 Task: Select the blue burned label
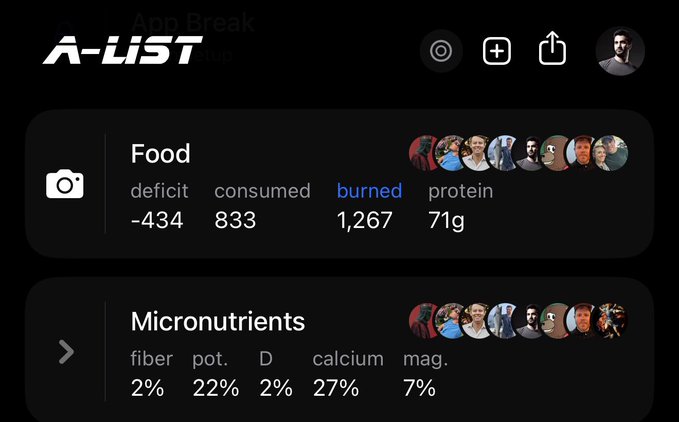pyautogui.click(x=369, y=190)
